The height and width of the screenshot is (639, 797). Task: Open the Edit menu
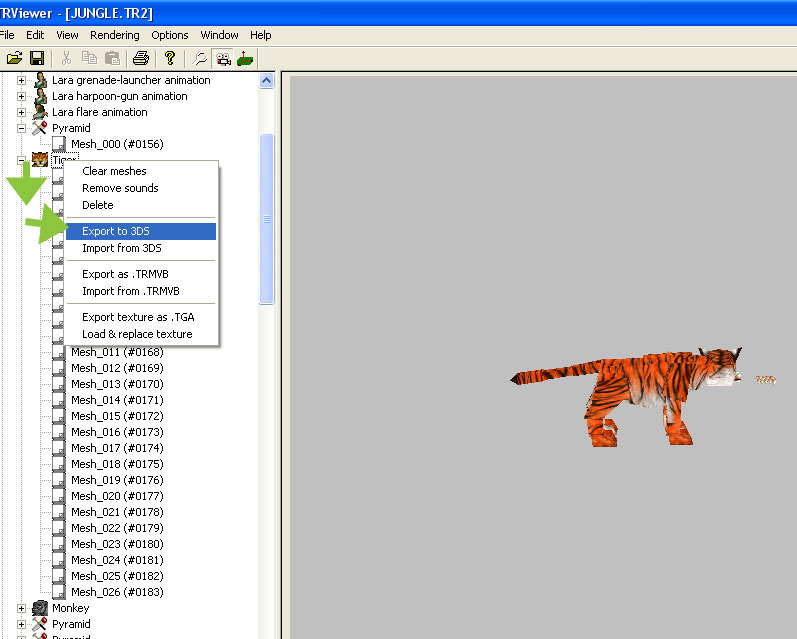pos(35,35)
